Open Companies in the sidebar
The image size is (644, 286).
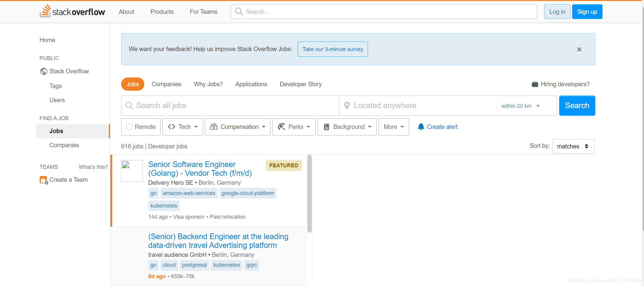click(x=64, y=145)
